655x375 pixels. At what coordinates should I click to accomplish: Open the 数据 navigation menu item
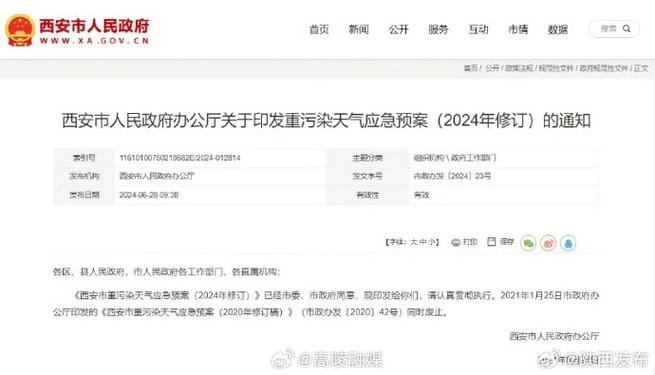(558, 29)
